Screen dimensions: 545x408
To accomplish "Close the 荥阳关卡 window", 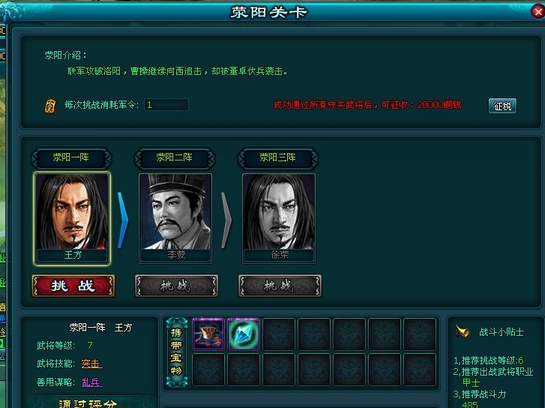I will [538, 12].
